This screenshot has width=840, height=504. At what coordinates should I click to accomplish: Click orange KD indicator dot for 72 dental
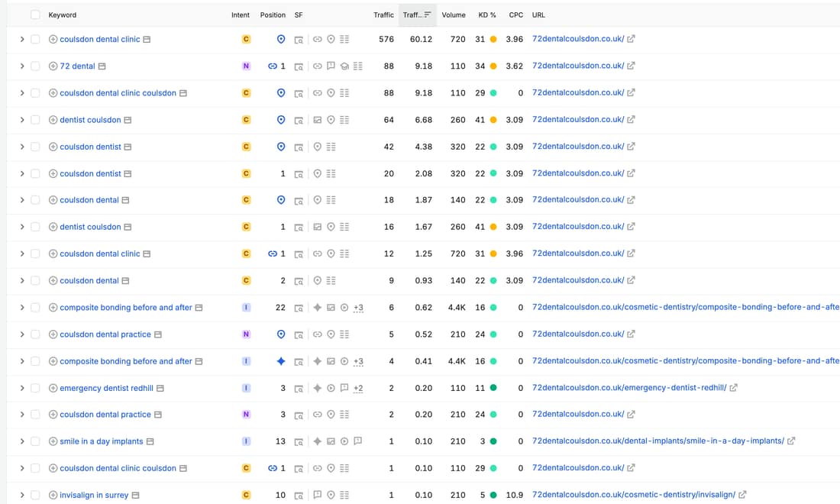tap(493, 66)
